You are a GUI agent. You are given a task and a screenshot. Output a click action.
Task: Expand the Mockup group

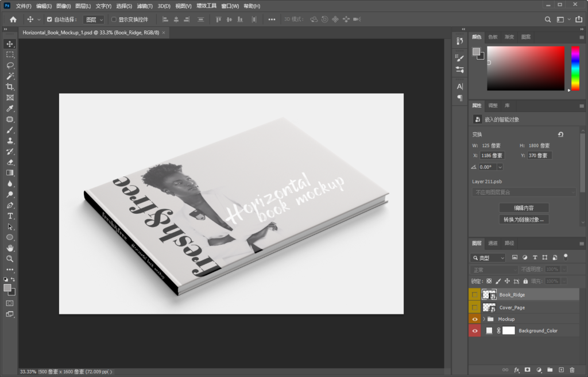483,319
